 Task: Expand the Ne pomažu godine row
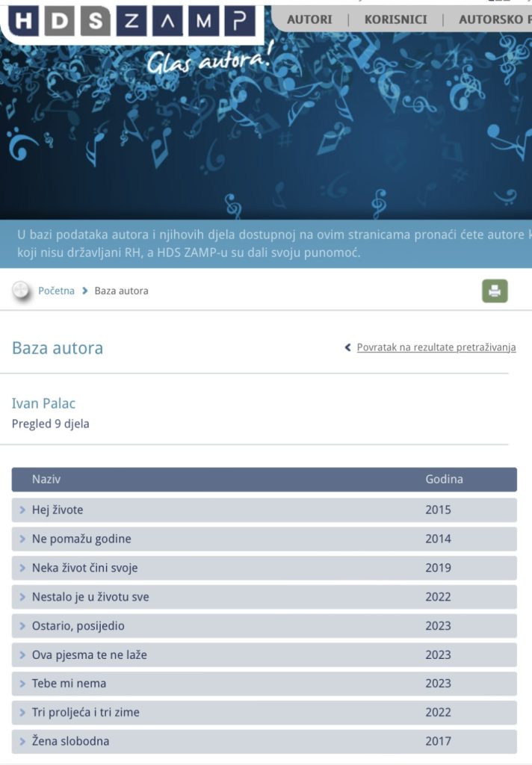[264, 539]
